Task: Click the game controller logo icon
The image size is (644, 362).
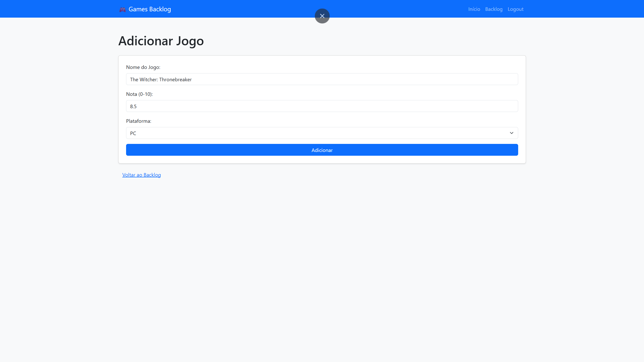Action: tap(122, 10)
